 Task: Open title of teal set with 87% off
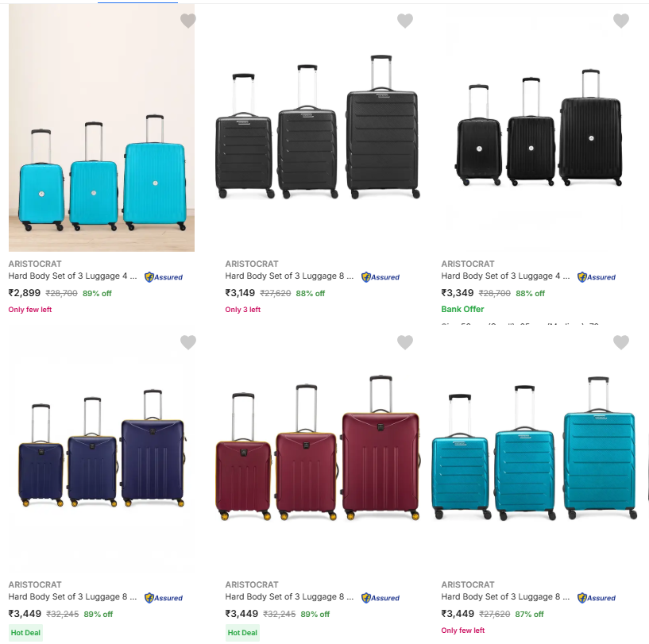coord(505,597)
